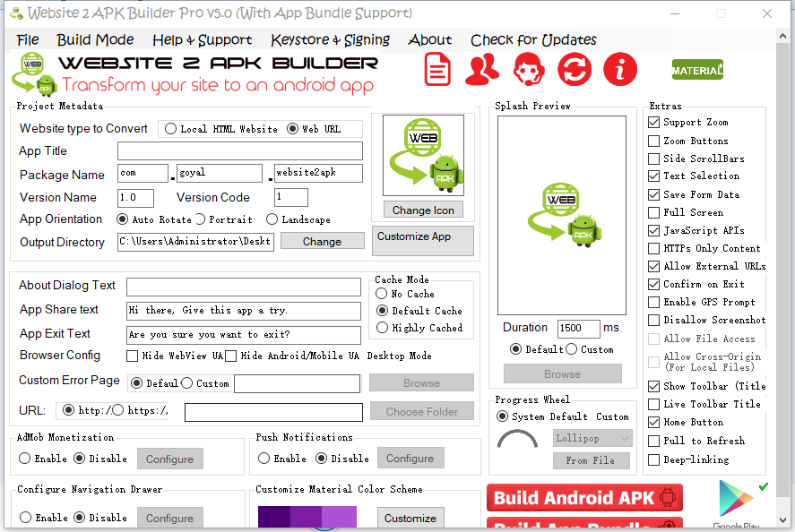Open the File menu

click(x=28, y=40)
